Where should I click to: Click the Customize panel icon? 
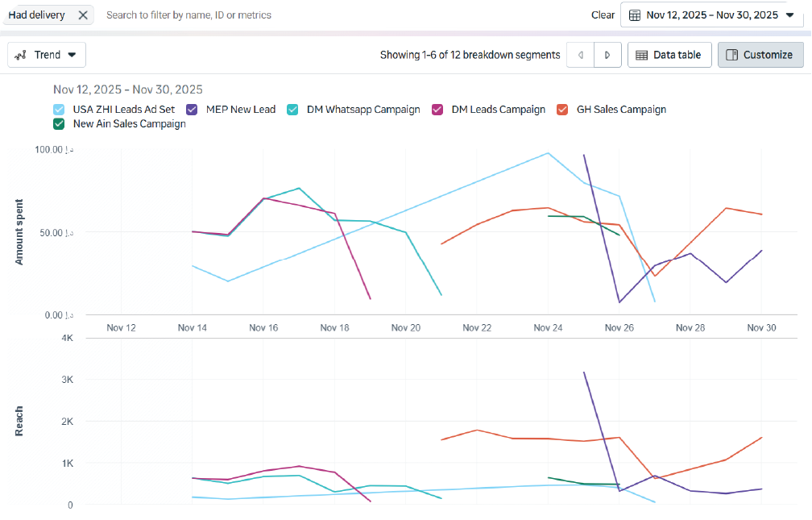coord(731,55)
